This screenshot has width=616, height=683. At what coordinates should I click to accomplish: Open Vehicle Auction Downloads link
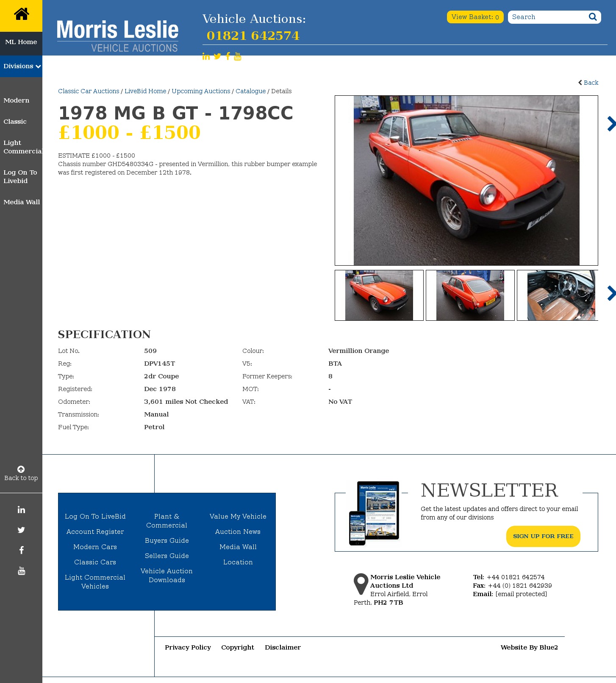coord(167,575)
